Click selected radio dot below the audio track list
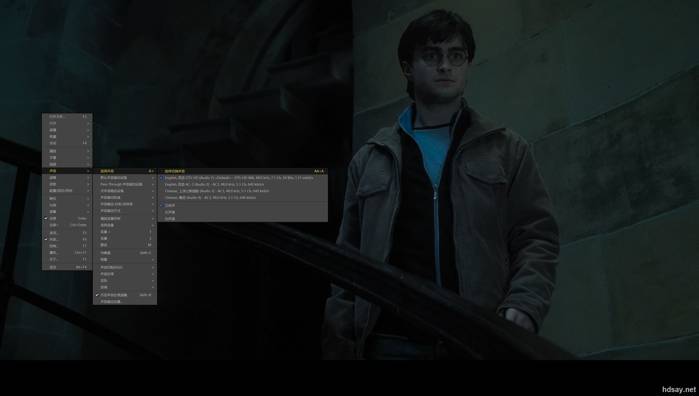Screen dimensions: 699x396 point(162,206)
